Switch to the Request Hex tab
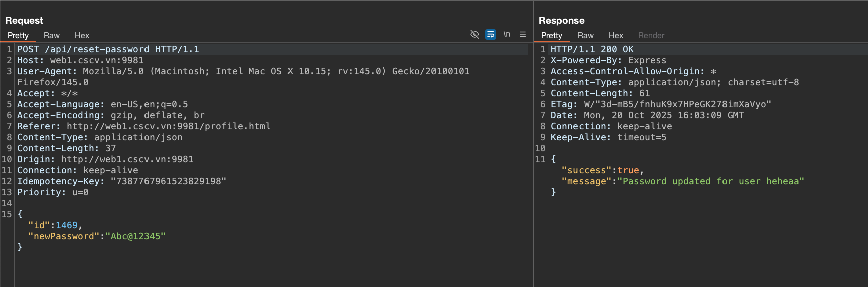This screenshot has height=287, width=868. 82,35
